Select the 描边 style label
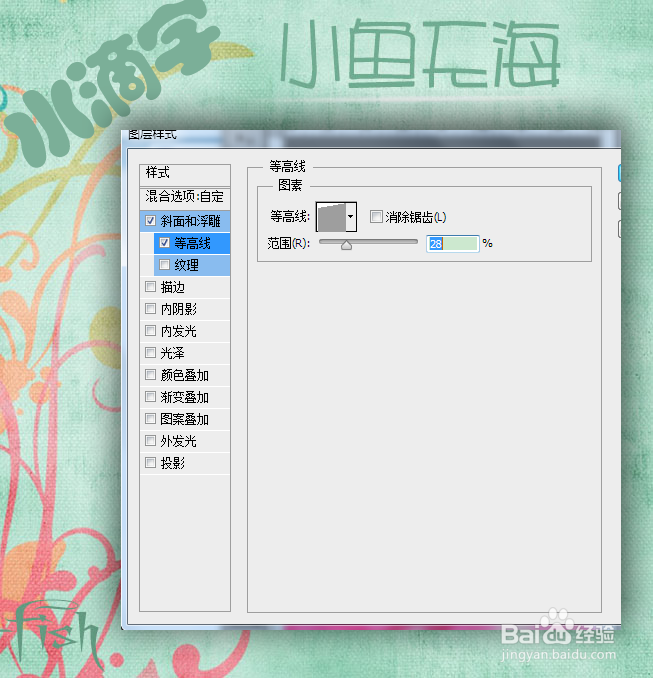The image size is (653, 678). [x=173, y=287]
